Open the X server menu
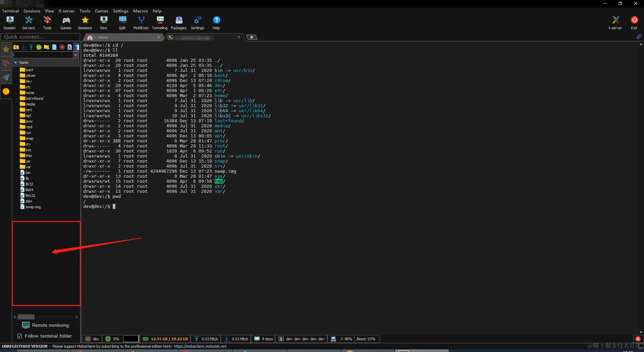The height and width of the screenshot is (352, 644). tap(67, 11)
